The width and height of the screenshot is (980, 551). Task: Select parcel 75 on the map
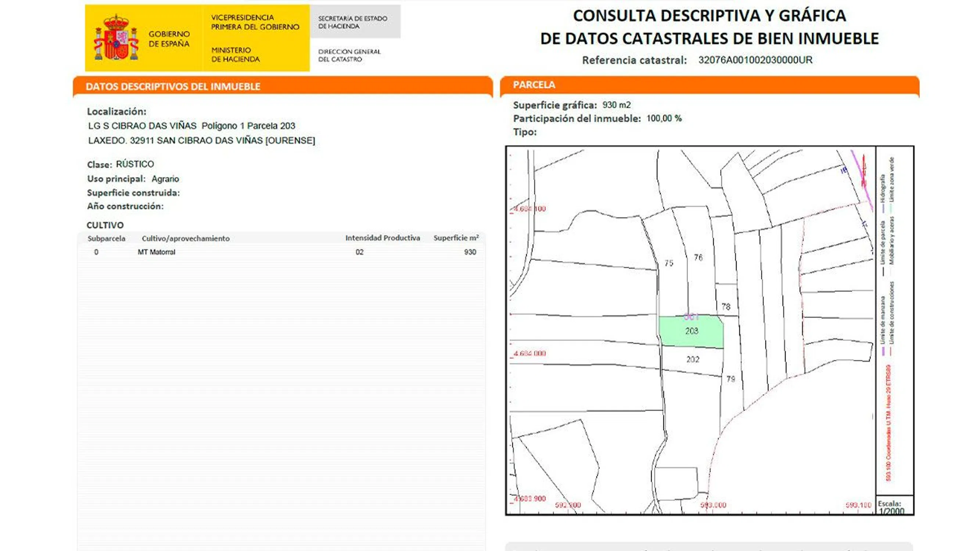point(669,263)
